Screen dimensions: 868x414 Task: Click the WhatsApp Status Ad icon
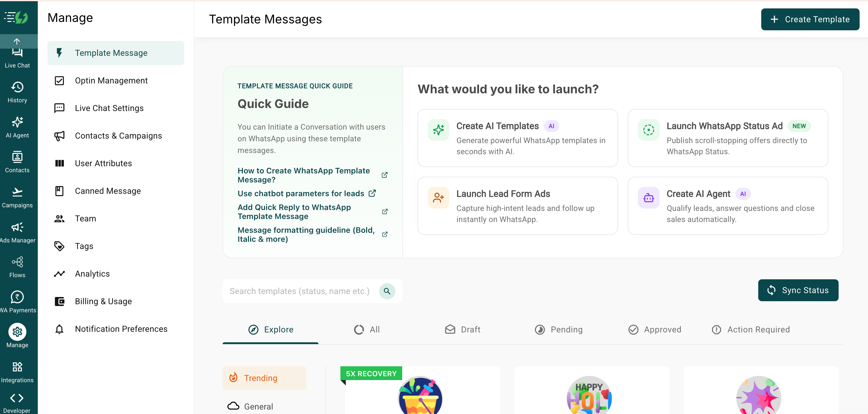(x=648, y=130)
